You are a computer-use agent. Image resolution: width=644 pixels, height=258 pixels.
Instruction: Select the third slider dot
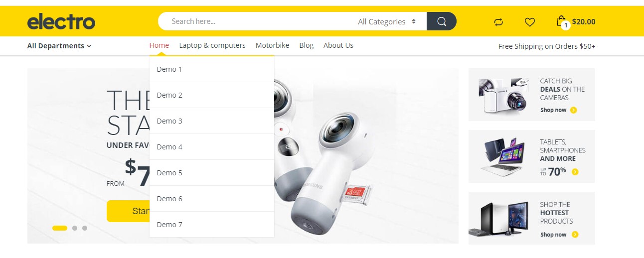tap(85, 228)
